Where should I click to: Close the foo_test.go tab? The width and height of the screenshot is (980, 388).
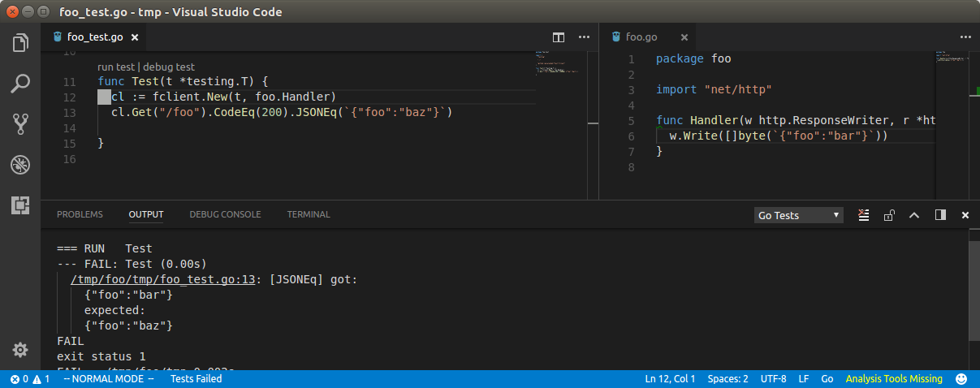point(135,37)
